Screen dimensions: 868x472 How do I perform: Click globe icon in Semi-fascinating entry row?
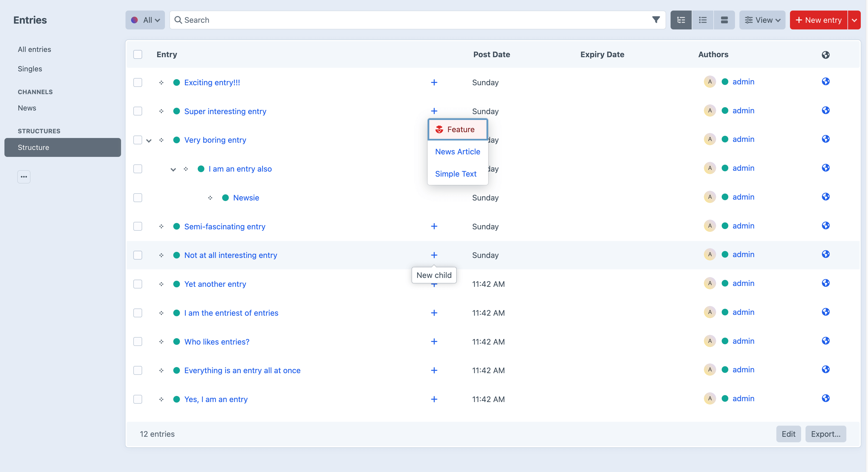(x=825, y=226)
